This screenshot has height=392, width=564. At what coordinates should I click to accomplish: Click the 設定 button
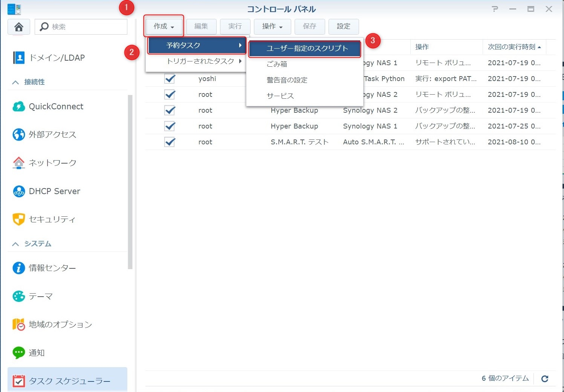tap(343, 26)
